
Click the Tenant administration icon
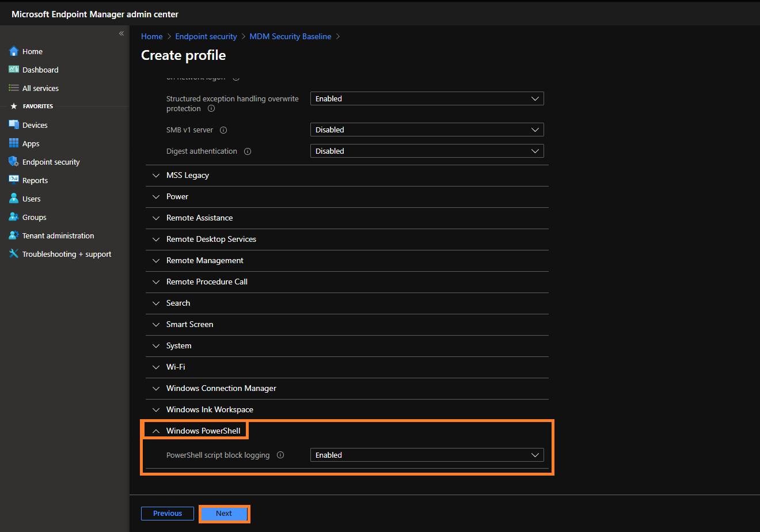(x=14, y=235)
